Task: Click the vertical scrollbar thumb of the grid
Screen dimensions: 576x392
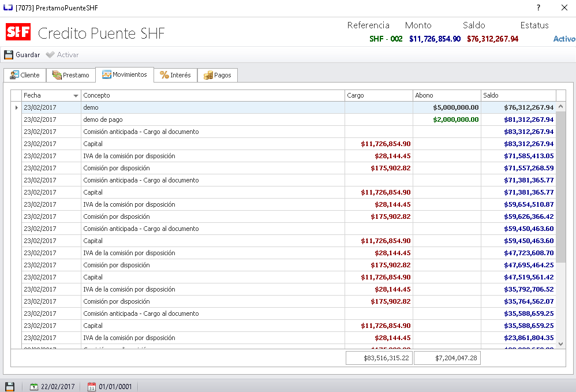Action: (560, 188)
